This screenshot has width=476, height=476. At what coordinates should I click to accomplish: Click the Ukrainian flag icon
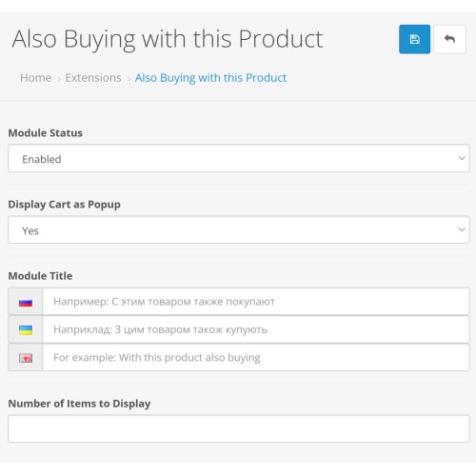click(x=26, y=330)
